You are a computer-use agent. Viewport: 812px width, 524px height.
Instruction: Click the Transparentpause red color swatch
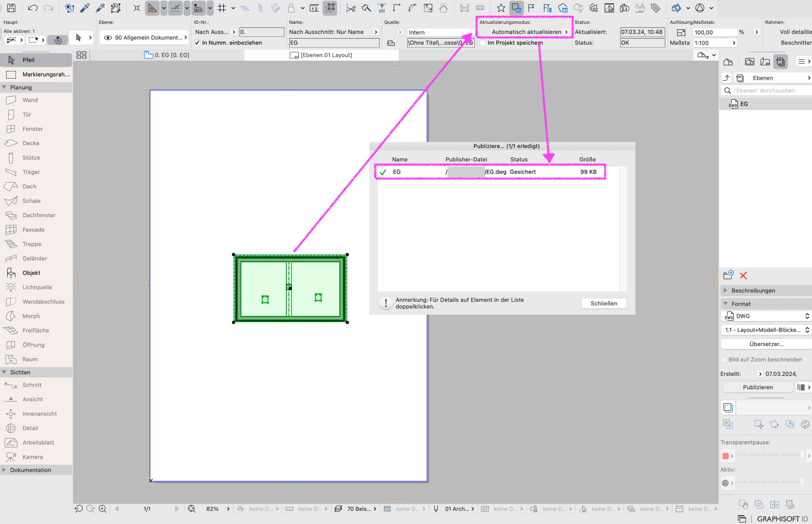(725, 456)
